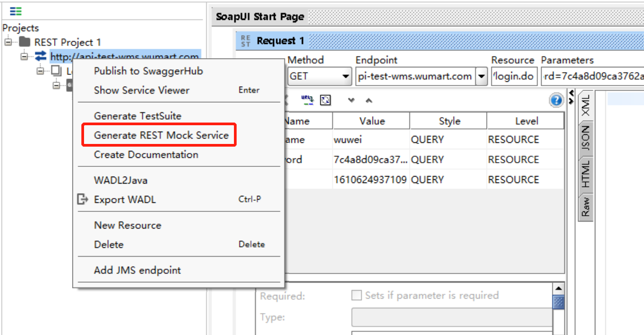644x335 pixels.
Task: Collapse the http://api-test-wms service node
Action: click(x=24, y=56)
